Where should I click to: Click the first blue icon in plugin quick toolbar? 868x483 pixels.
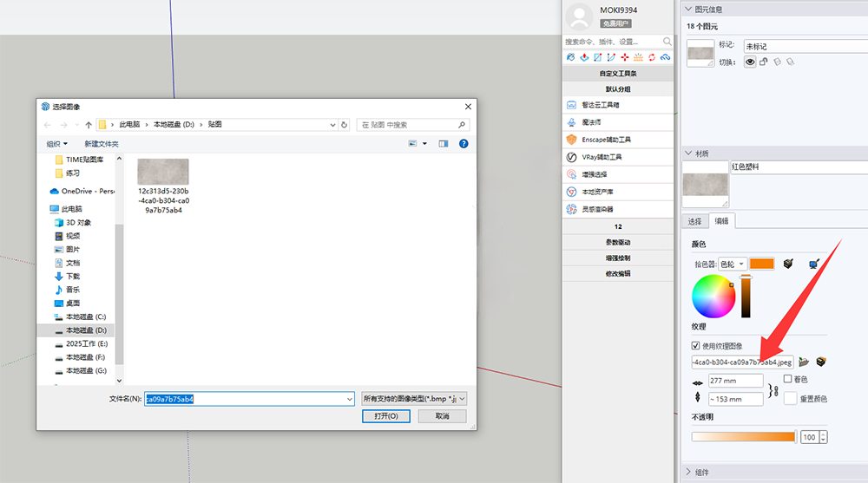571,57
